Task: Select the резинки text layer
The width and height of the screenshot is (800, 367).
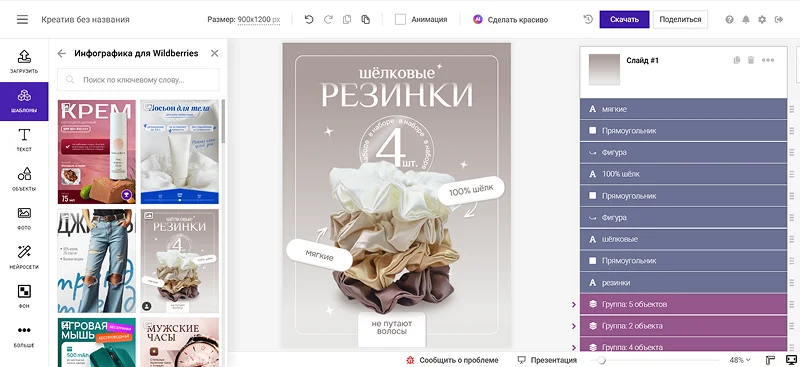Action: click(683, 282)
